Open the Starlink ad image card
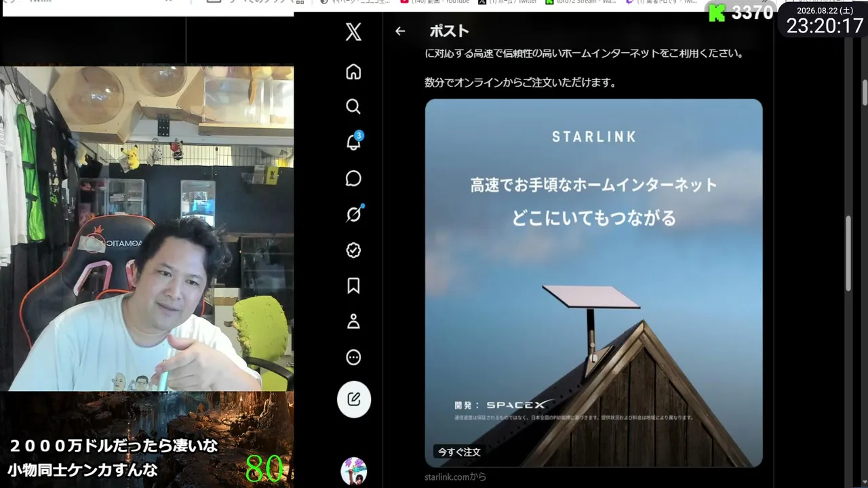Image resolution: width=868 pixels, height=488 pixels. [594, 283]
